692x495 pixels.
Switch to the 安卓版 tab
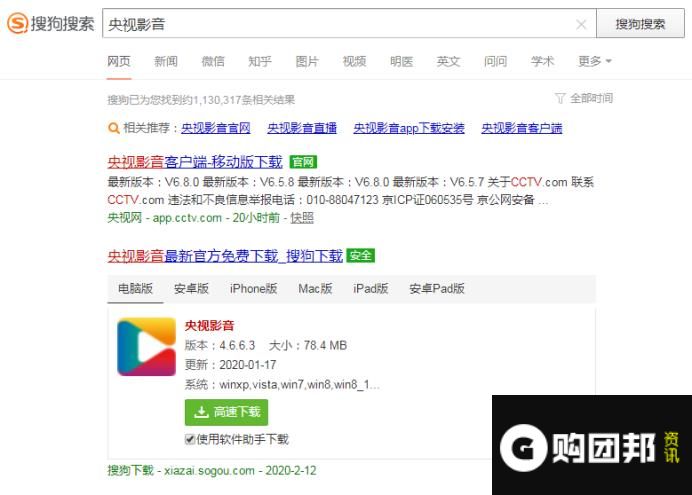(x=192, y=289)
